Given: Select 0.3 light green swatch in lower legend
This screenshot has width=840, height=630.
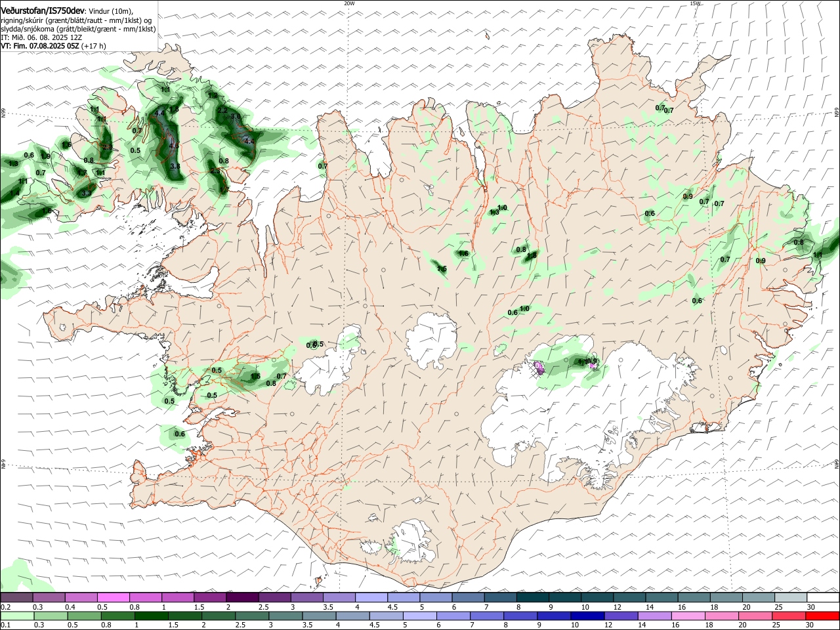Looking at the screenshot, I should pyautogui.click(x=51, y=616).
